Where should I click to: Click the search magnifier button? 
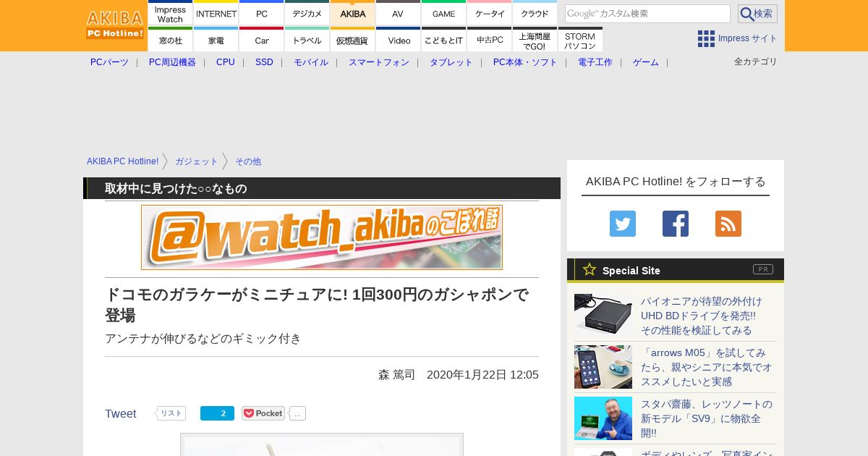pos(757,14)
